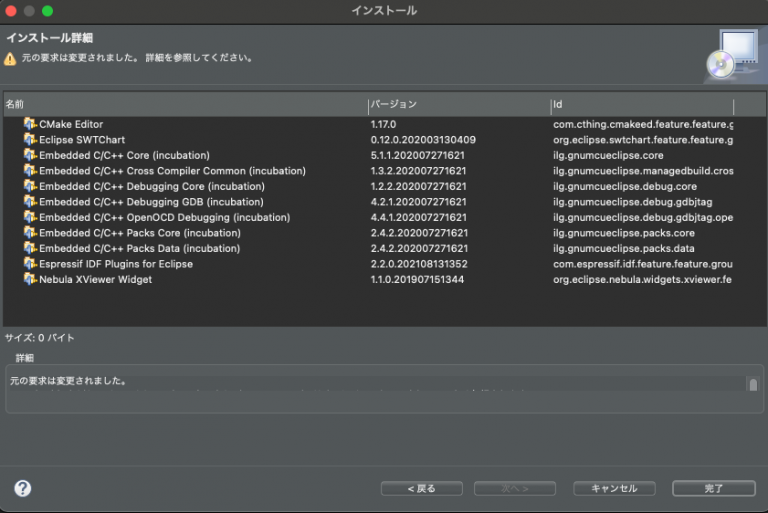Click the Nebula XViewer Widget feature icon
The height and width of the screenshot is (513, 768).
click(x=30, y=279)
